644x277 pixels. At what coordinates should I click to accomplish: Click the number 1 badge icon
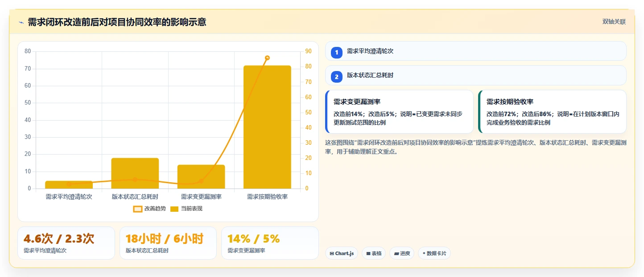pos(337,52)
